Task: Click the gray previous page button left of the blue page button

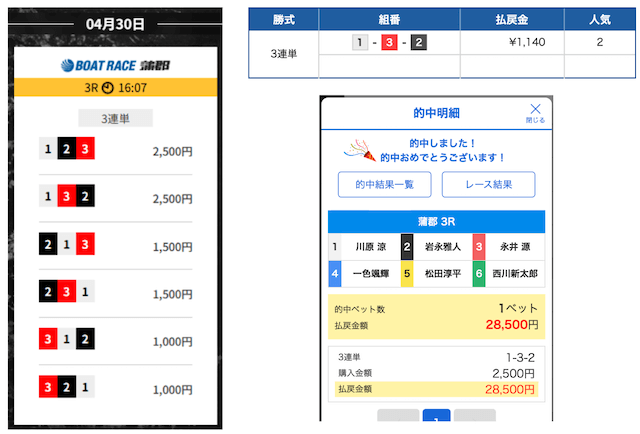Action: [x=398, y=415]
